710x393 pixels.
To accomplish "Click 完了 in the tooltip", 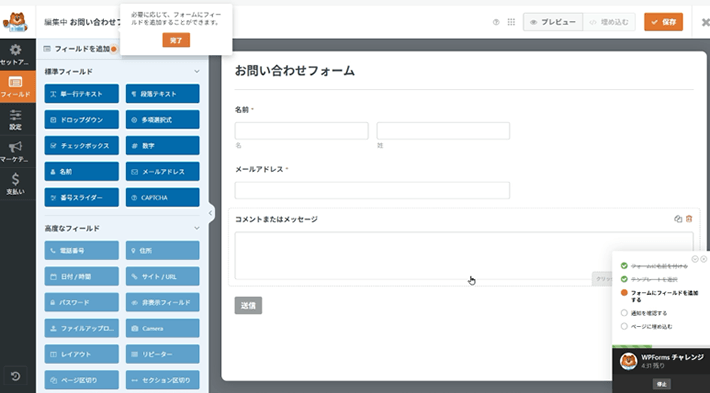I will coord(176,40).
